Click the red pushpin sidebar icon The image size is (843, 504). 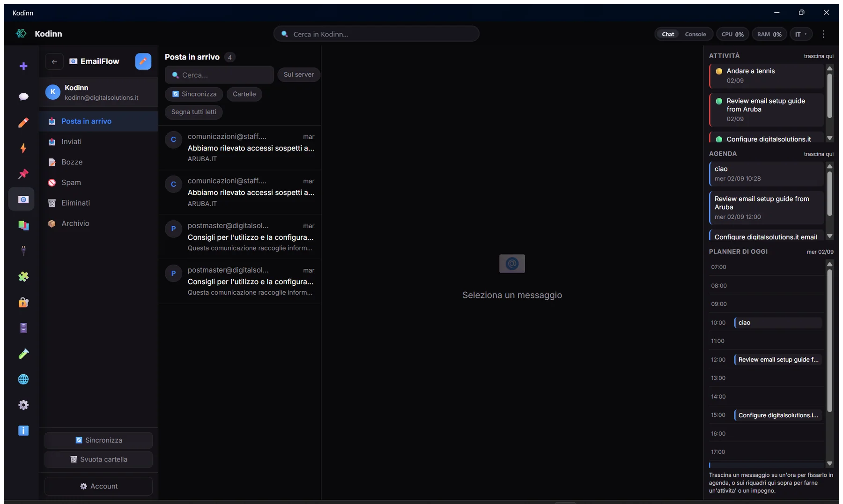23,174
